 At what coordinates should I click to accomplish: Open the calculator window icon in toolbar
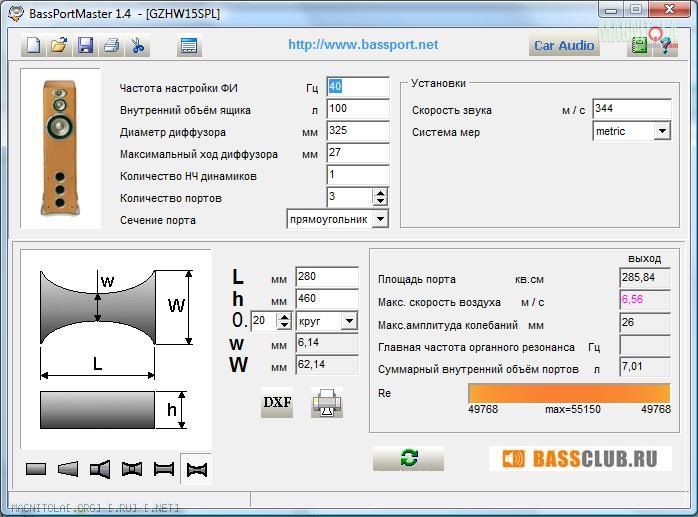coord(189,46)
